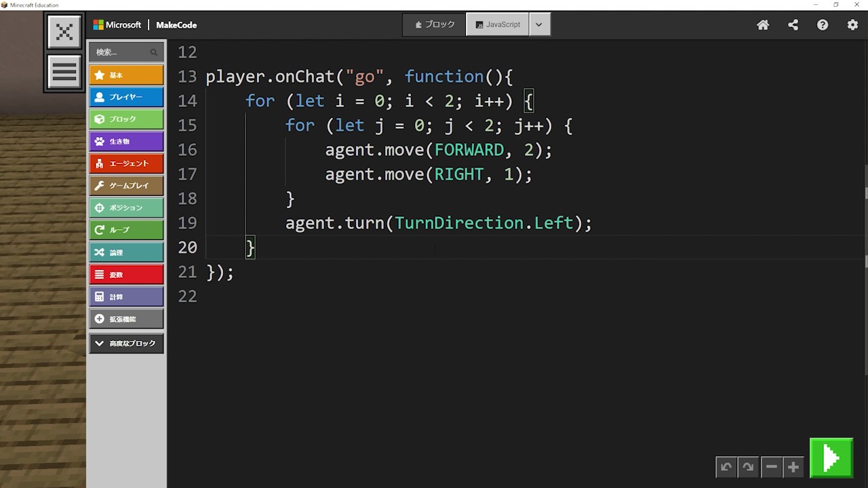Open the Help question mark icon
This screenshot has height=488, width=868.
coord(823,25)
